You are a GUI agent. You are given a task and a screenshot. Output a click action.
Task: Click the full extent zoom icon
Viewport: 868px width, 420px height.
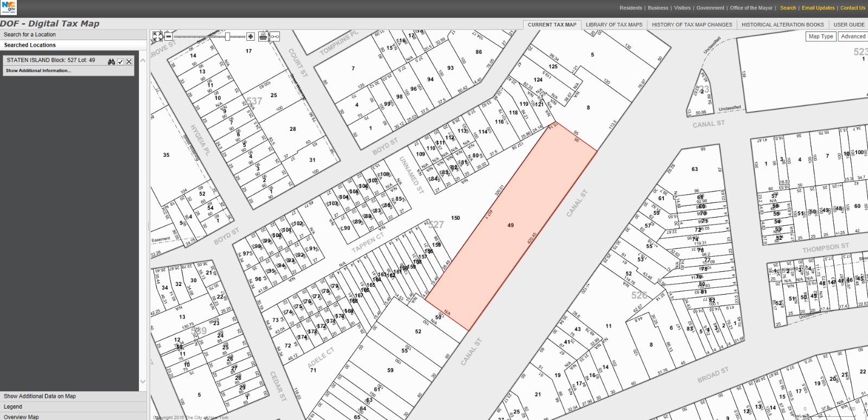click(157, 36)
